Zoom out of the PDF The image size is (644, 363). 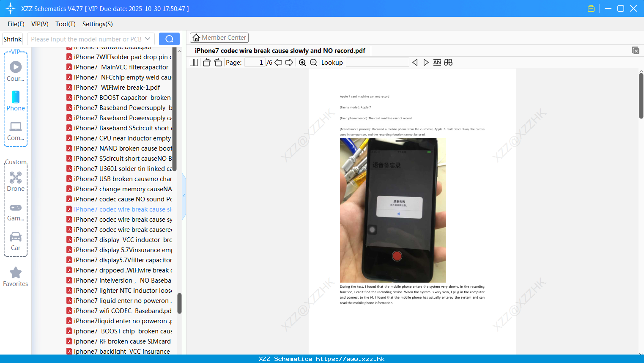(313, 63)
